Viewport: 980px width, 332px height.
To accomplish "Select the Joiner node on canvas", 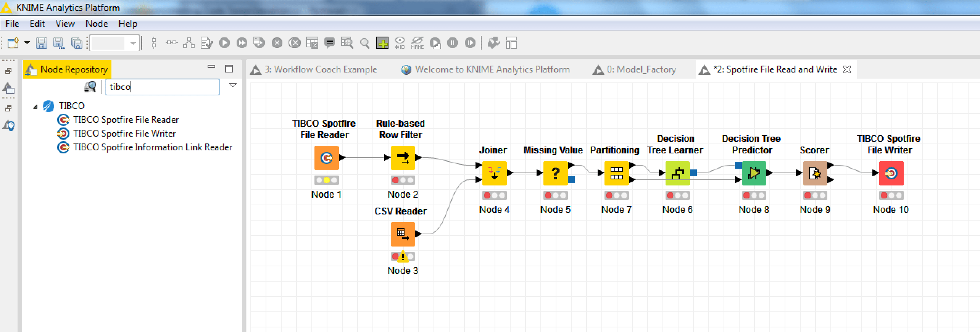I will point(494,173).
